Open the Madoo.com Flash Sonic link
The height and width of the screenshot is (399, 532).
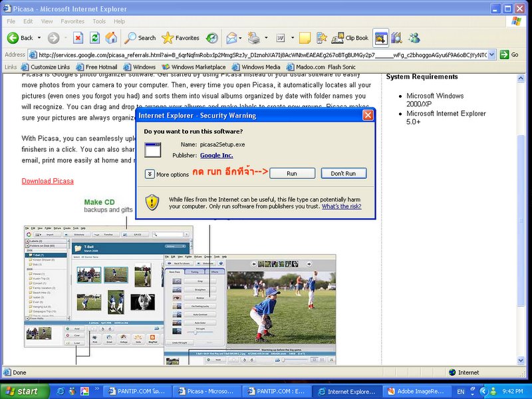click(321, 67)
